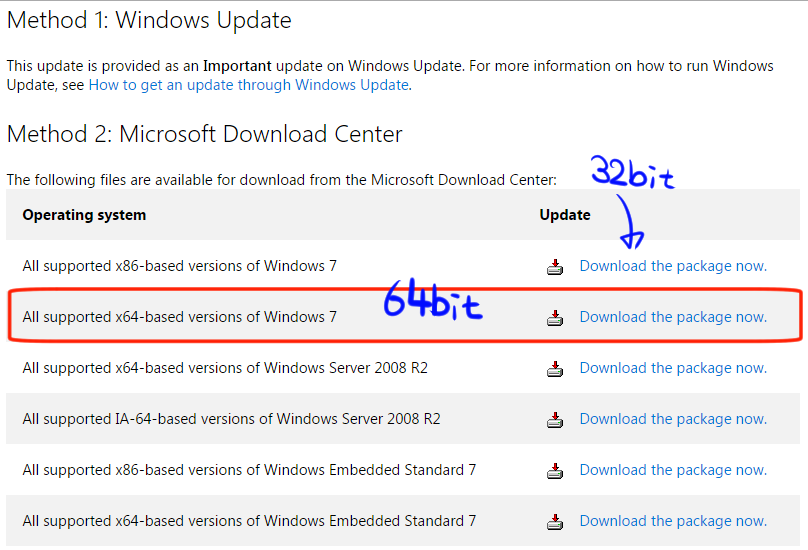
Task: Click download icon for x64 Embedded Standard 7
Action: pyautogui.click(x=555, y=522)
